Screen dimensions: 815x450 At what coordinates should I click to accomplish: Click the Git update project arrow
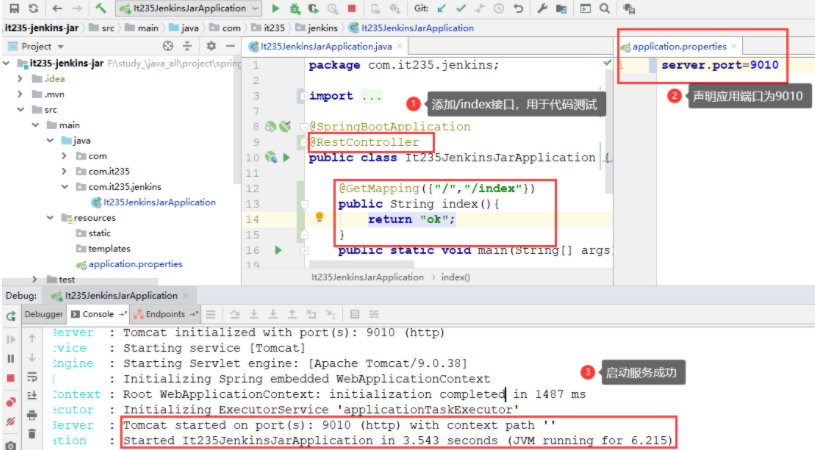(x=441, y=8)
